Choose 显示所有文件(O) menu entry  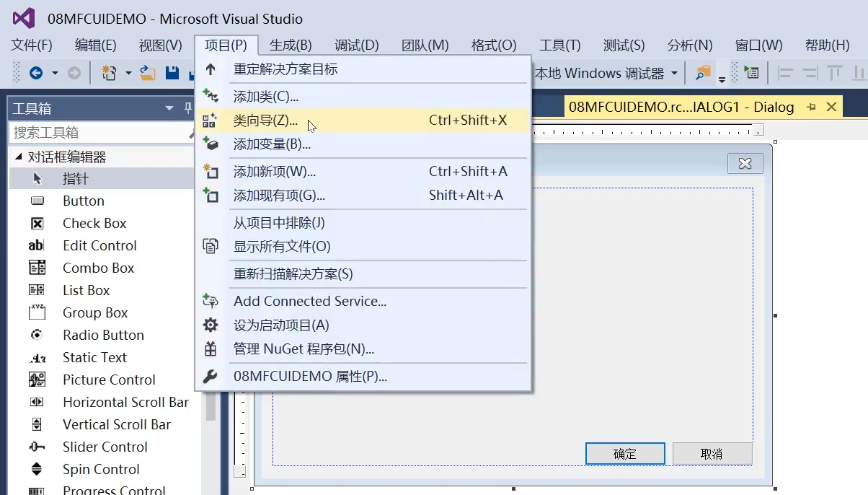click(x=363, y=247)
